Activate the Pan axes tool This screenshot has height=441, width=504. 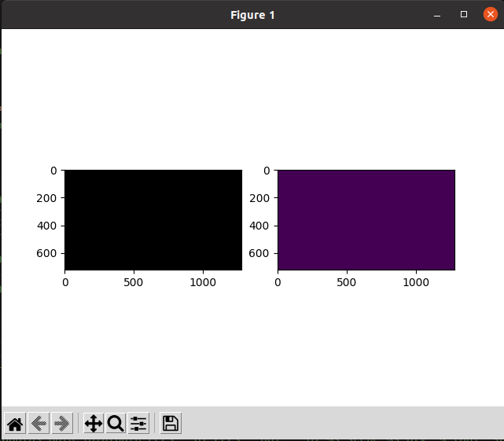[x=94, y=424]
